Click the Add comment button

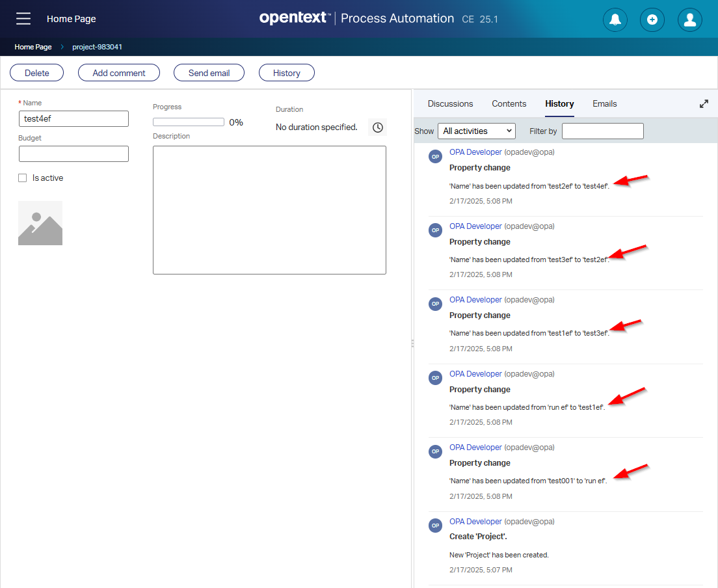coord(119,73)
